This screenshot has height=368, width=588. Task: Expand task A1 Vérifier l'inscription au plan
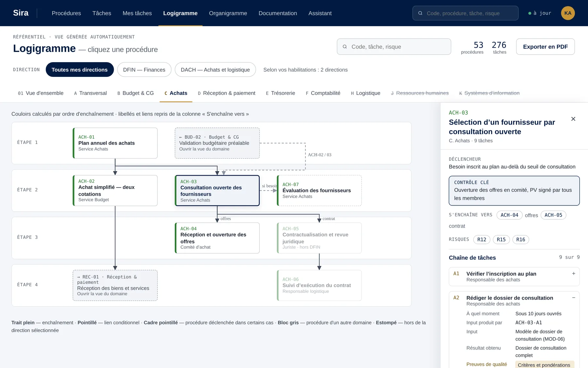573,273
